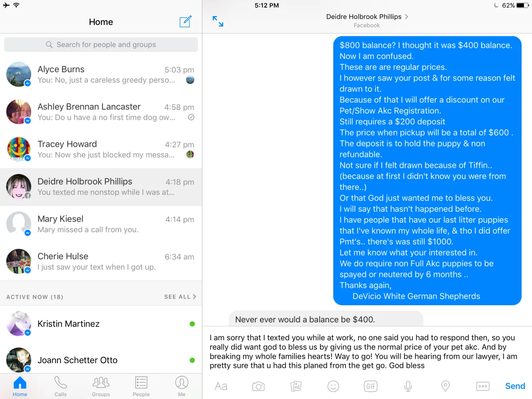Send the typed message

click(515, 386)
